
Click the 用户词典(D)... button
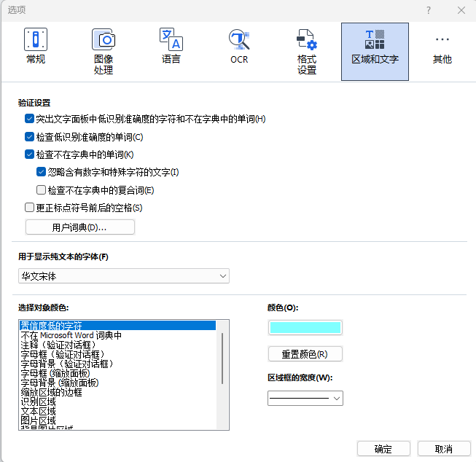point(80,227)
